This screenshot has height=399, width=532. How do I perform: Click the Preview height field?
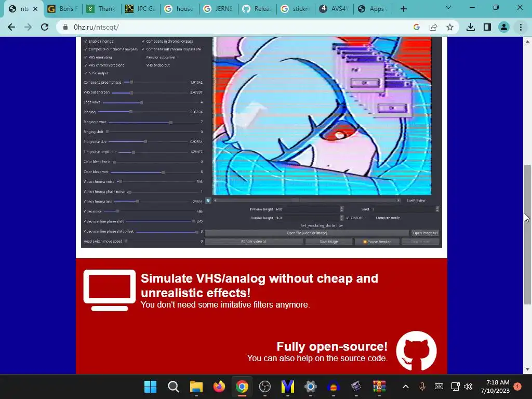[308, 209]
